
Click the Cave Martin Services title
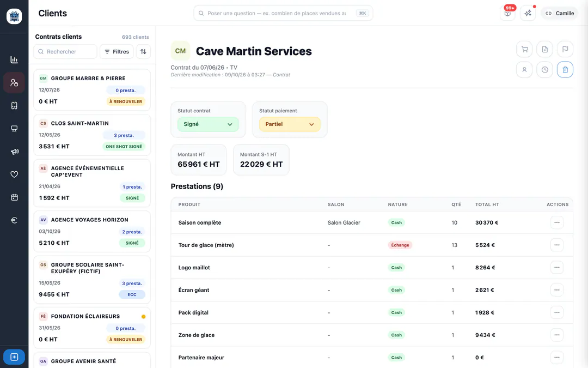click(254, 51)
